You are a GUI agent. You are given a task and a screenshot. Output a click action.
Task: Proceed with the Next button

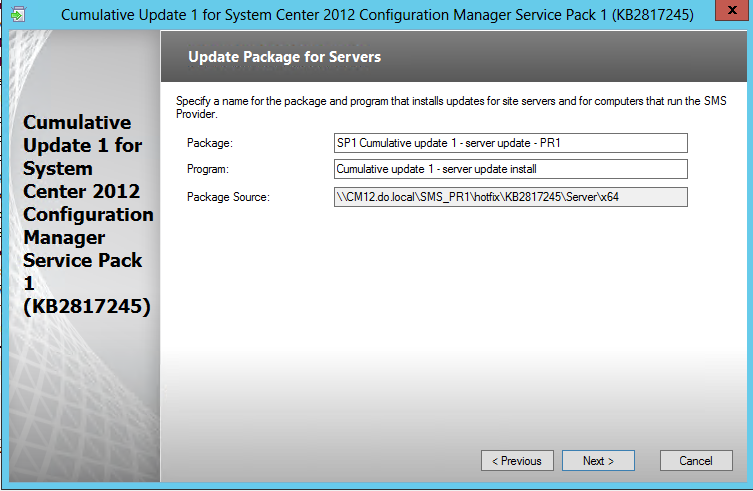click(598, 461)
